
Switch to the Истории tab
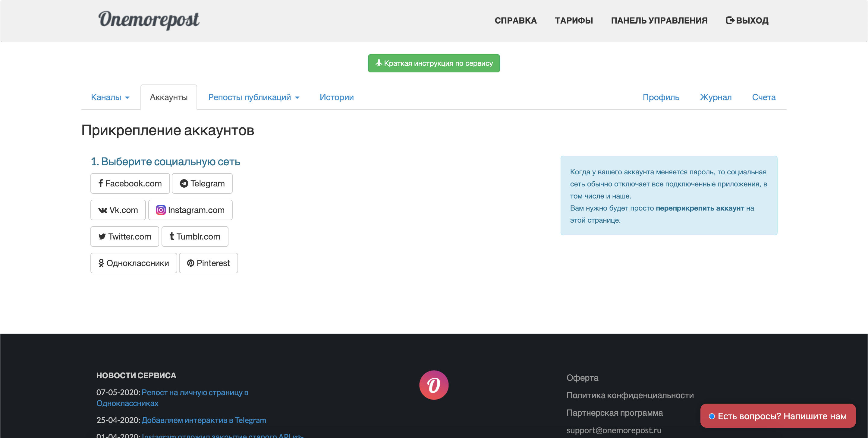pos(337,97)
